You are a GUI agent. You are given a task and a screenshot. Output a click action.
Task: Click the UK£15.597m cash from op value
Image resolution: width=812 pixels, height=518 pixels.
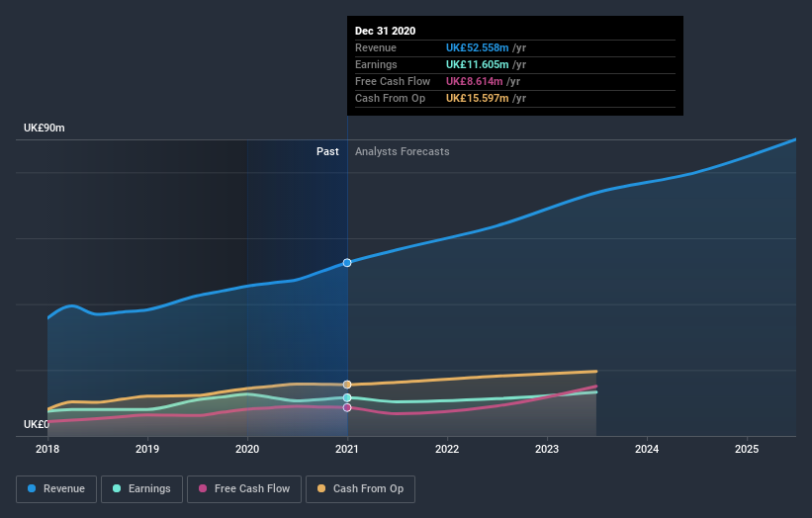[478, 98]
